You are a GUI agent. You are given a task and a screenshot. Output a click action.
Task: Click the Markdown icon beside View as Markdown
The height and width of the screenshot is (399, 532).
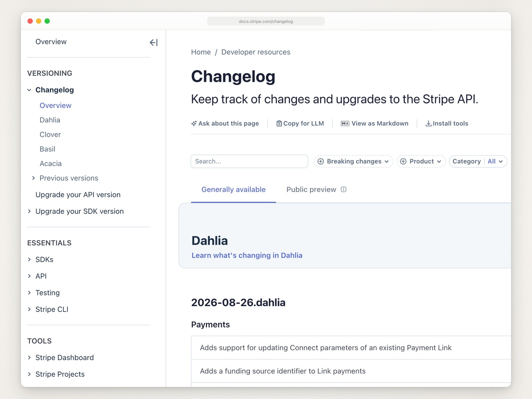pyautogui.click(x=345, y=124)
